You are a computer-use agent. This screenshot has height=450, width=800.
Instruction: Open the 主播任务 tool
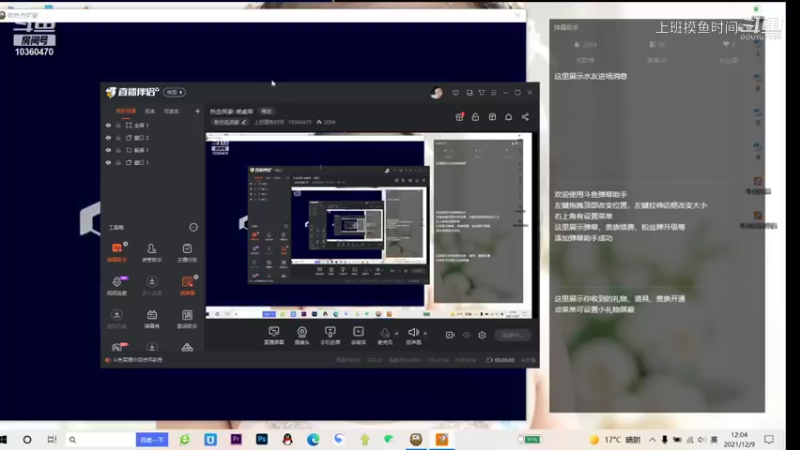[187, 252]
